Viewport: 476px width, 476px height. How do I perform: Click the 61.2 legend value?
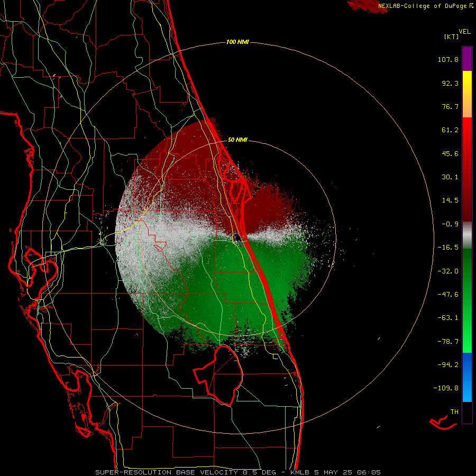(x=450, y=130)
